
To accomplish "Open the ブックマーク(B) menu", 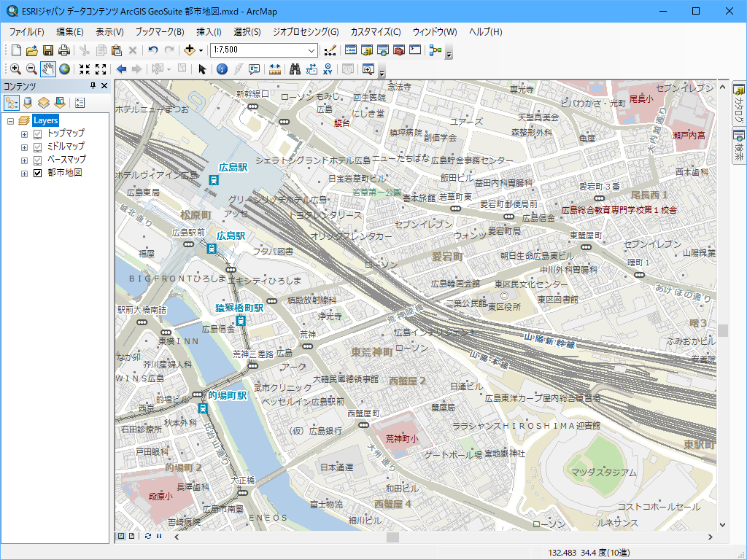I will tap(160, 32).
